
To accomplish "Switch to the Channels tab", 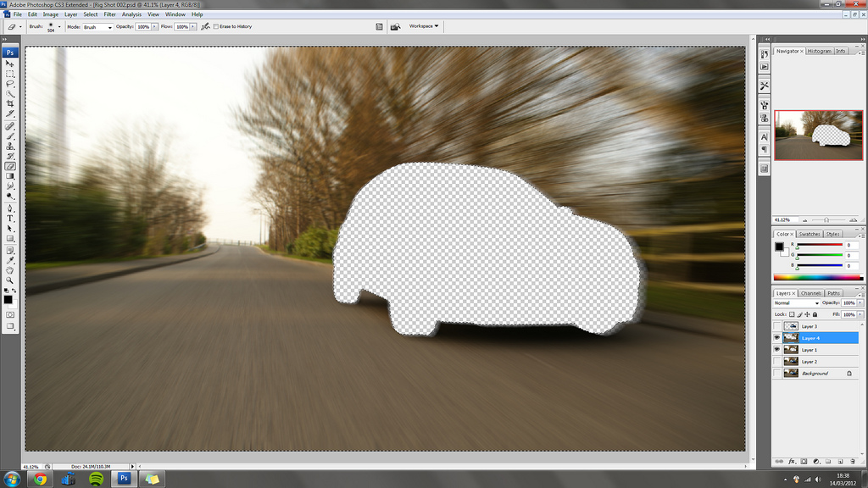I will click(811, 293).
